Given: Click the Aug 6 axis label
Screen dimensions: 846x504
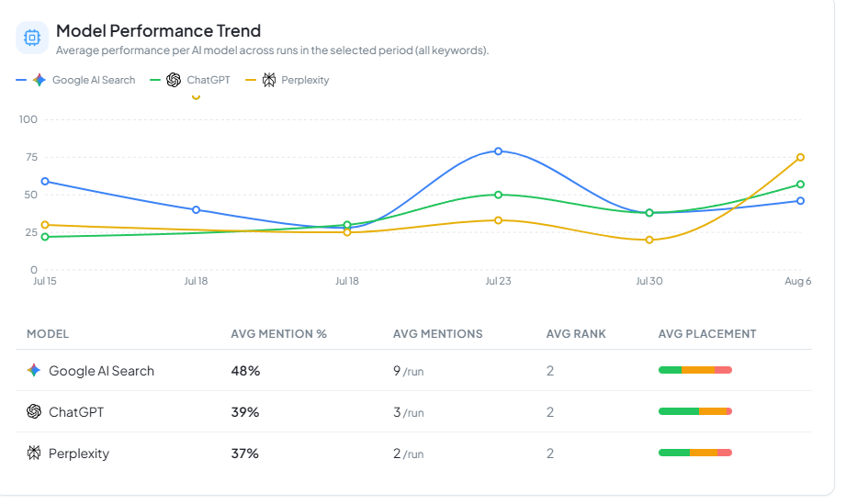Looking at the screenshot, I should (797, 281).
